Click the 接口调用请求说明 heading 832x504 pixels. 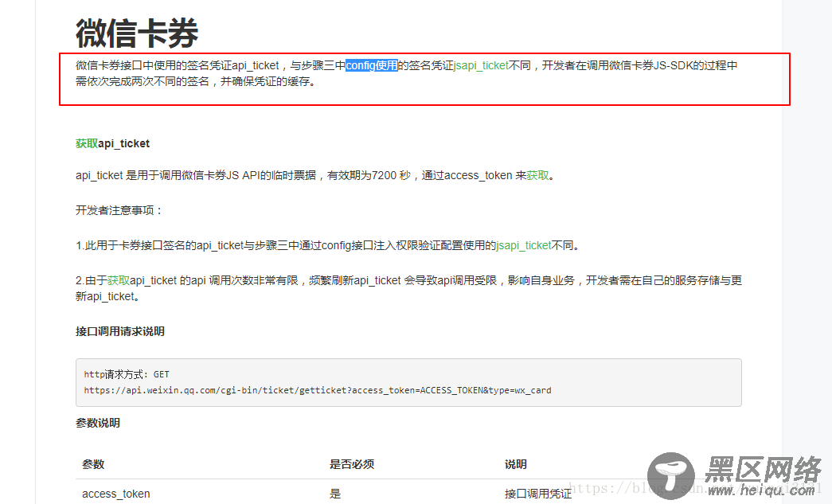click(x=120, y=331)
